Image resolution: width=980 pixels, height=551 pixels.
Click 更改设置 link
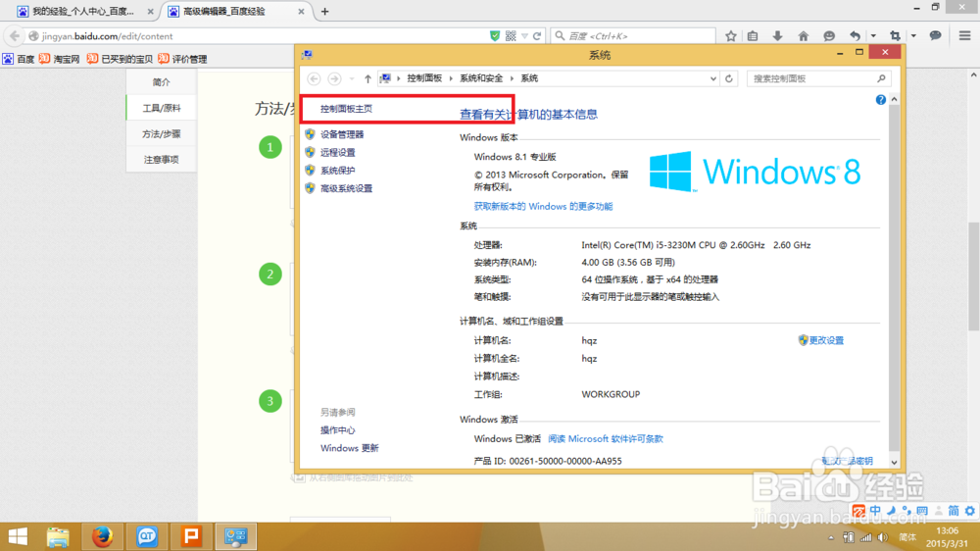[x=826, y=340]
